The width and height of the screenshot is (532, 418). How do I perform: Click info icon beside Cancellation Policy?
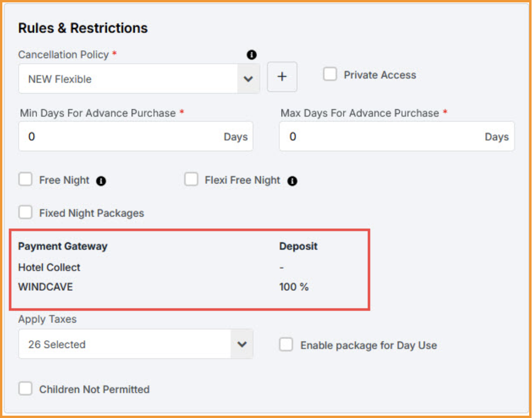[252, 55]
